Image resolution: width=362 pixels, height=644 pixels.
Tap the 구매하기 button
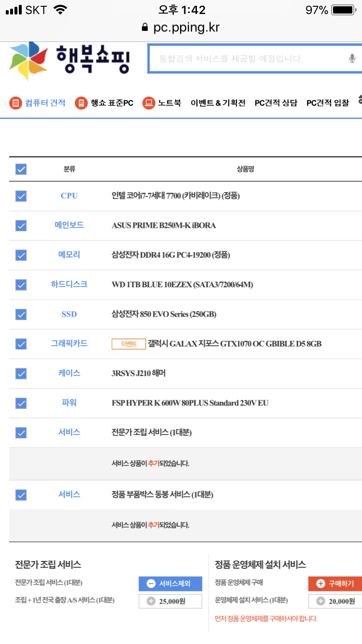click(x=335, y=584)
